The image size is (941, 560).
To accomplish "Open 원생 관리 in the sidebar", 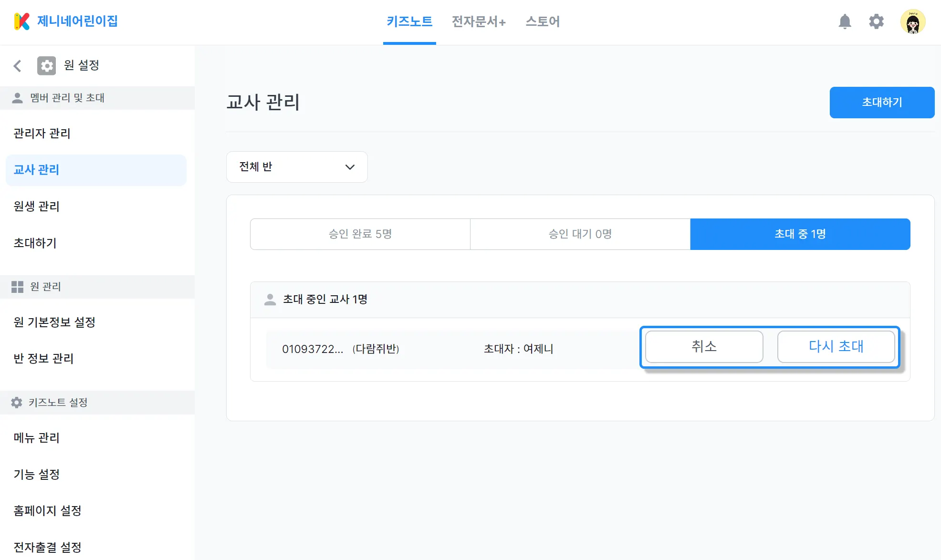I will [37, 207].
